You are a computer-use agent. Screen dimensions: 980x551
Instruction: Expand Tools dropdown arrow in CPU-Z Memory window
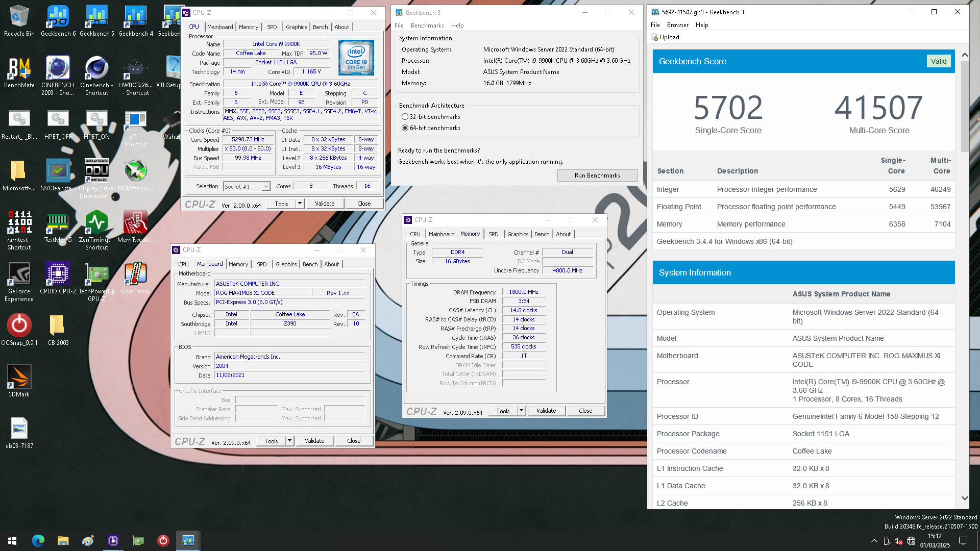tap(522, 411)
